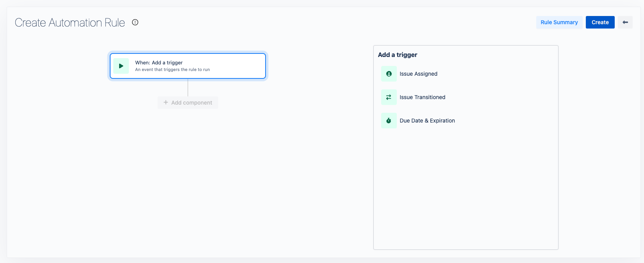Choose the Due Date & Expiration label
The height and width of the screenshot is (263, 644).
pyautogui.click(x=427, y=121)
